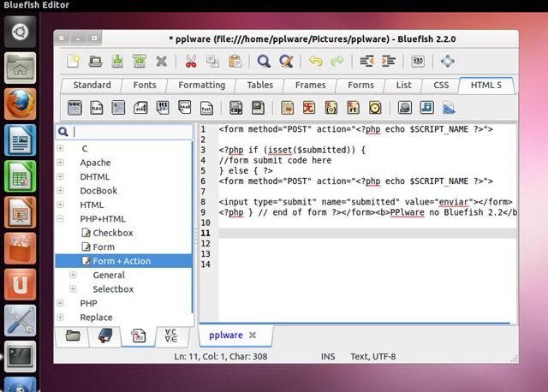Select the Frames tab
The width and height of the screenshot is (548, 392).
click(310, 85)
